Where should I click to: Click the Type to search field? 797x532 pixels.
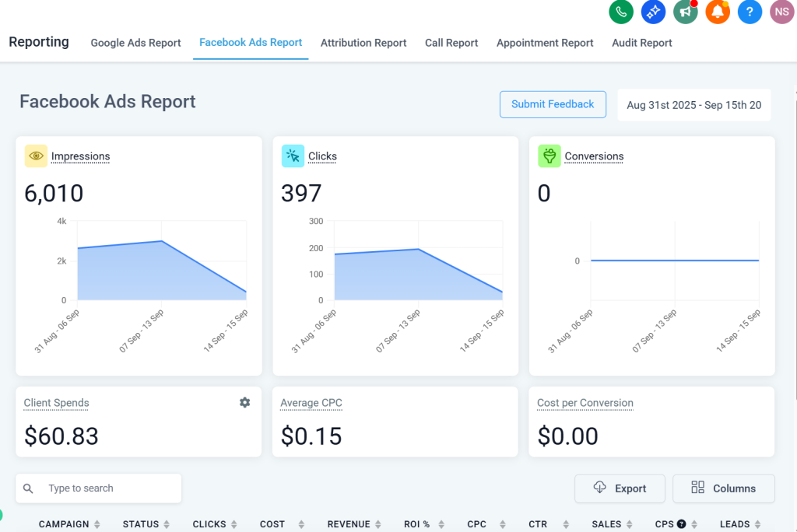point(109,488)
